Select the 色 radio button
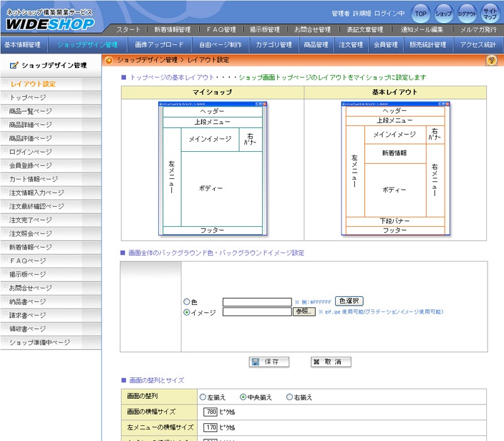 tap(186, 302)
